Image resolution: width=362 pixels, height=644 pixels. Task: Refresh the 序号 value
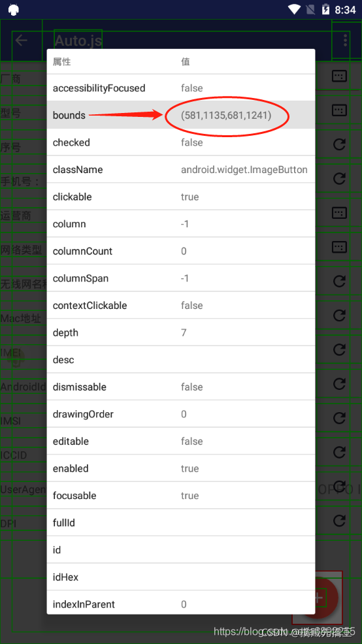pos(339,144)
